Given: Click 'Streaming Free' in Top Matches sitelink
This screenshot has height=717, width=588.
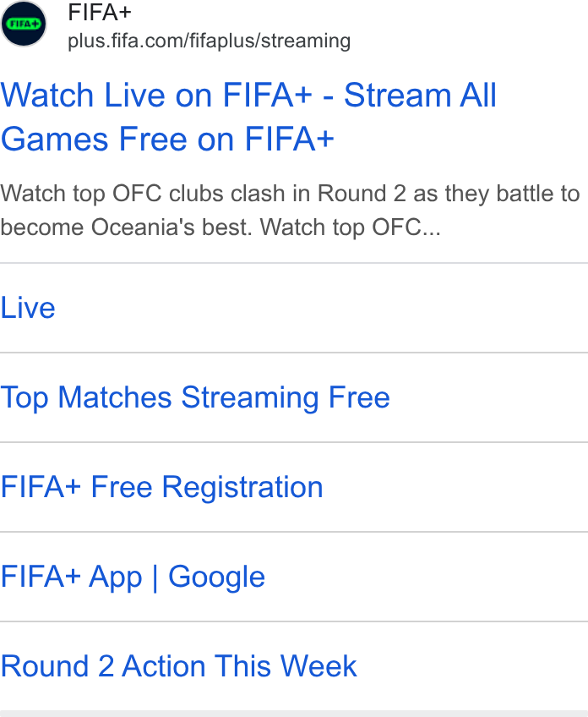Looking at the screenshot, I should [x=286, y=397].
